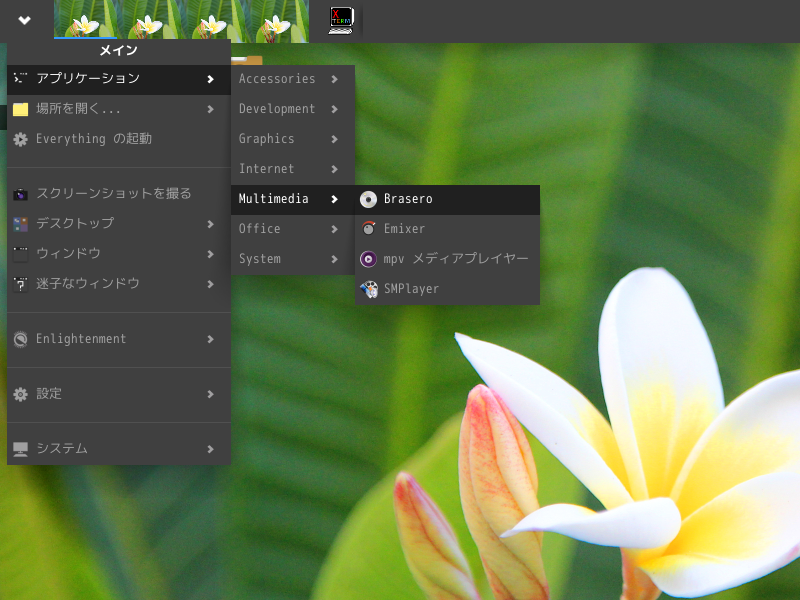Click the Enlightenment logo icon
The width and height of the screenshot is (800, 600).
(20, 339)
